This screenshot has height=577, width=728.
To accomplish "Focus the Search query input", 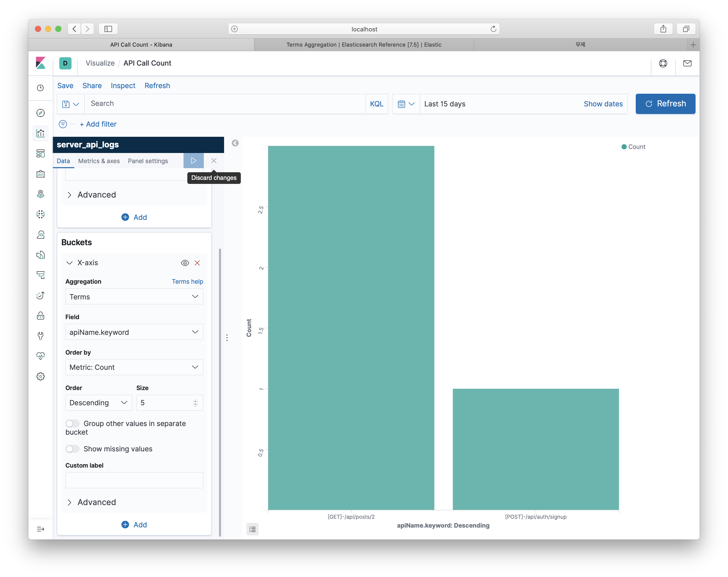I will pos(225,104).
